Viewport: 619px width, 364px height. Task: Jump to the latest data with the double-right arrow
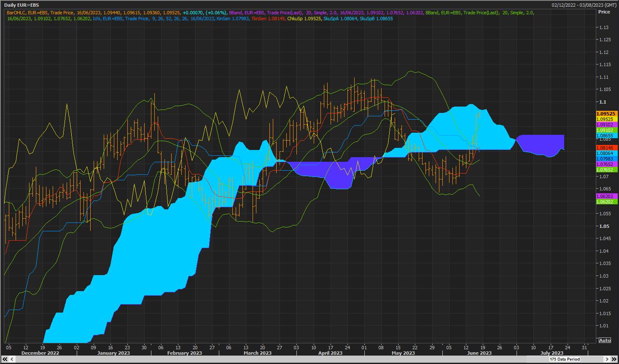(x=614, y=359)
